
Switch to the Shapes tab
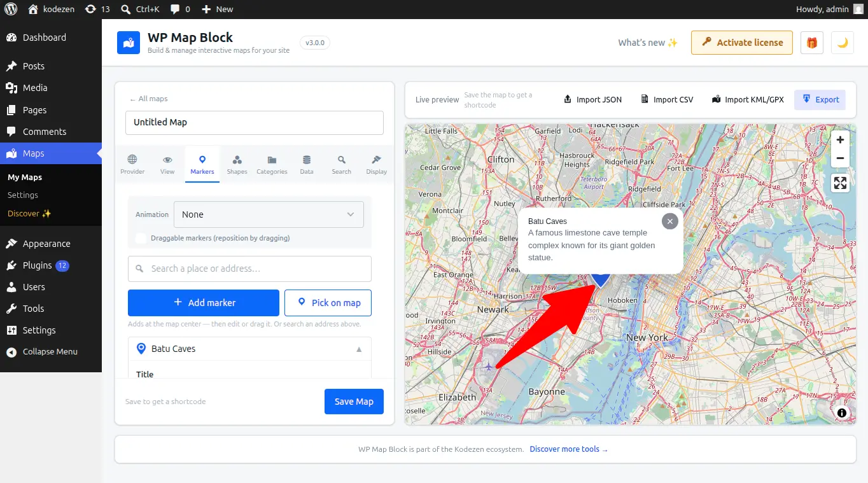point(237,164)
